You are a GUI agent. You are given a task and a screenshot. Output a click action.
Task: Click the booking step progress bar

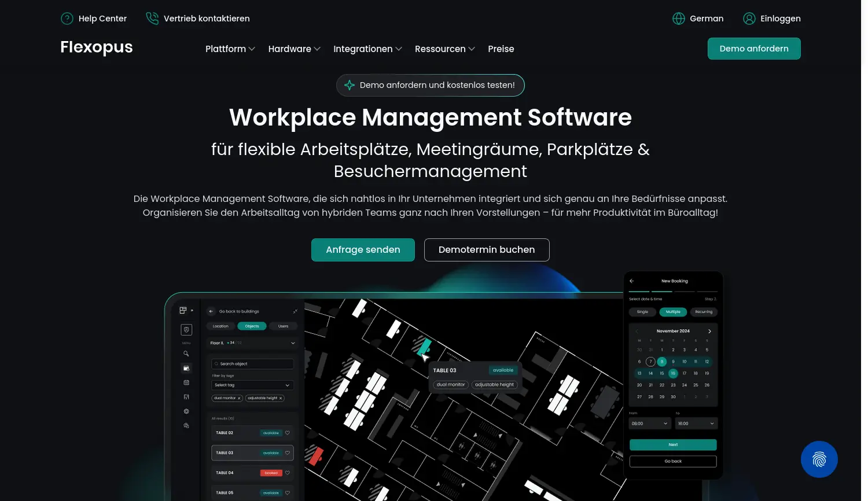point(673,292)
